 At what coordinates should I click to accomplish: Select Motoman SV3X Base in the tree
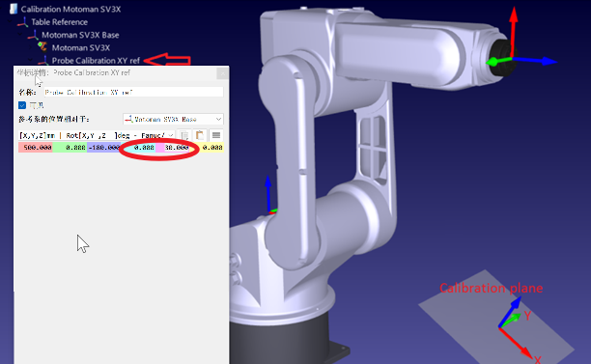[x=80, y=35]
